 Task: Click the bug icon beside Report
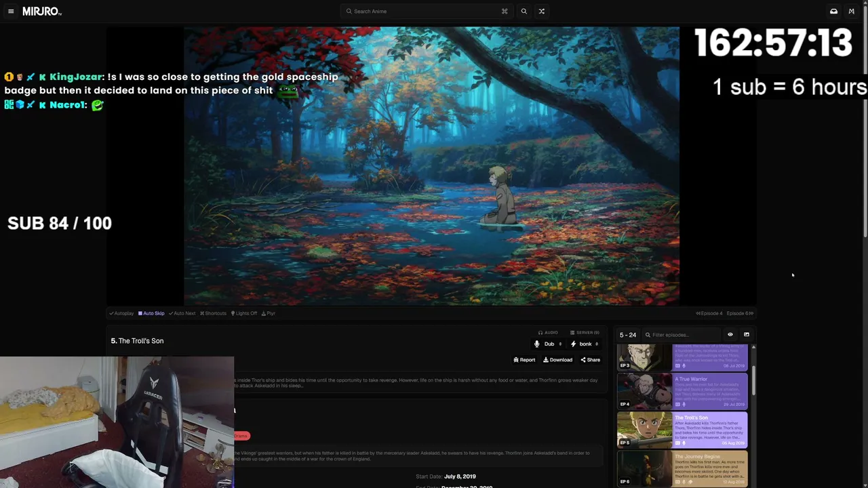(516, 360)
